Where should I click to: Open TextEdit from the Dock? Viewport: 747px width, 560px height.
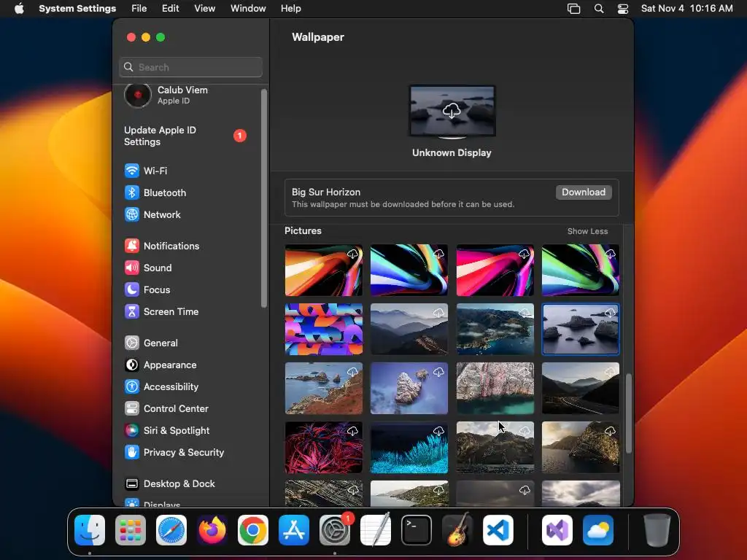[376, 530]
